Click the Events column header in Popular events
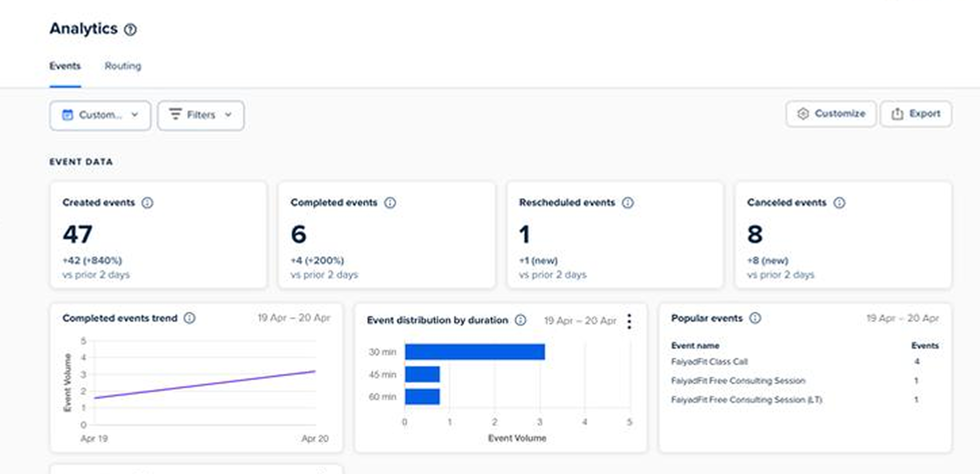 (x=925, y=346)
